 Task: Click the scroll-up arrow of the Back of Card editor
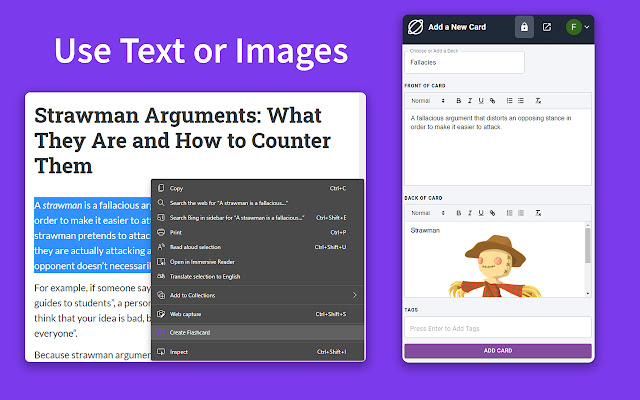(x=588, y=225)
